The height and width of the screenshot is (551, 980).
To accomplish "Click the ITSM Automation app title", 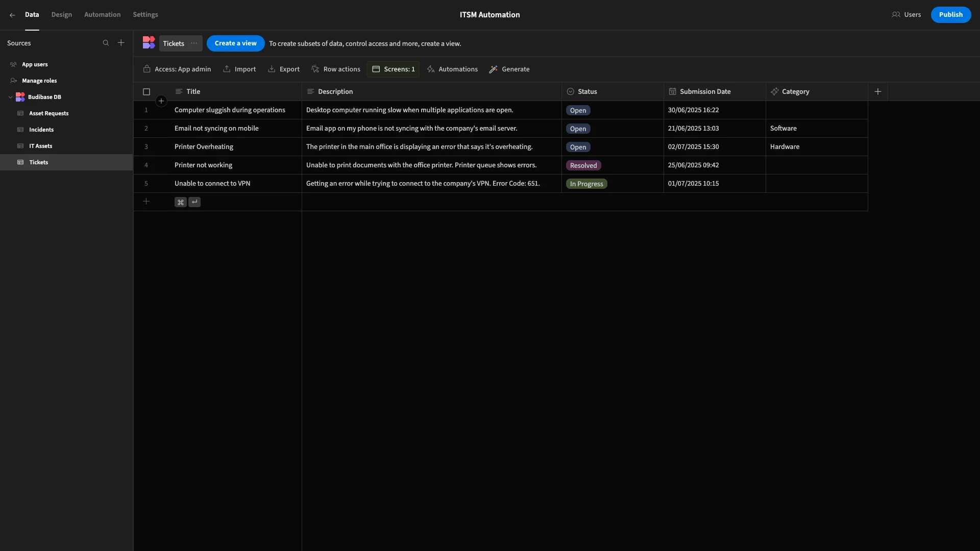I will click(489, 15).
